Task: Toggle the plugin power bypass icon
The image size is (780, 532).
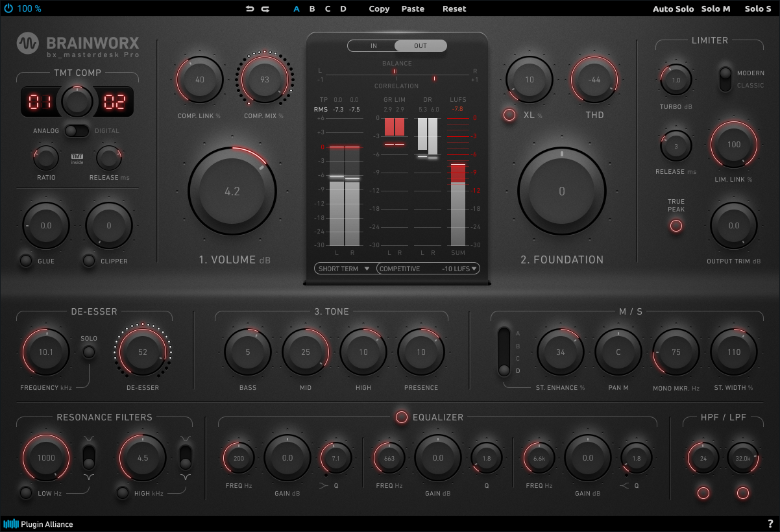Action: pos(8,8)
